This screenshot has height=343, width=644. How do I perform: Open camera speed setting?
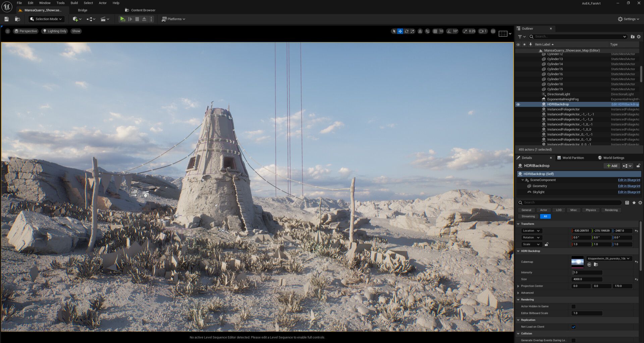(x=483, y=31)
